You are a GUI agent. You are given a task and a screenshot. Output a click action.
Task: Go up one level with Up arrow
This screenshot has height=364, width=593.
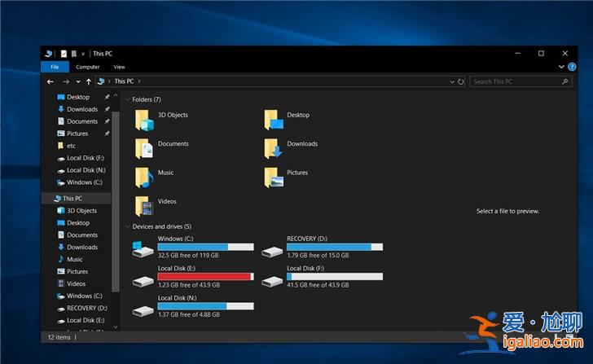pyautogui.click(x=88, y=81)
